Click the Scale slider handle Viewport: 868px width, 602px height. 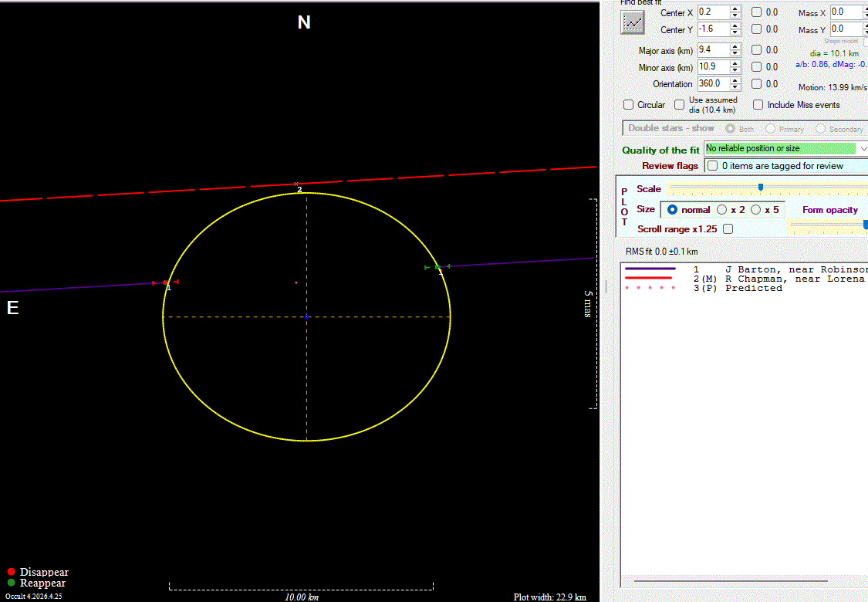point(761,188)
